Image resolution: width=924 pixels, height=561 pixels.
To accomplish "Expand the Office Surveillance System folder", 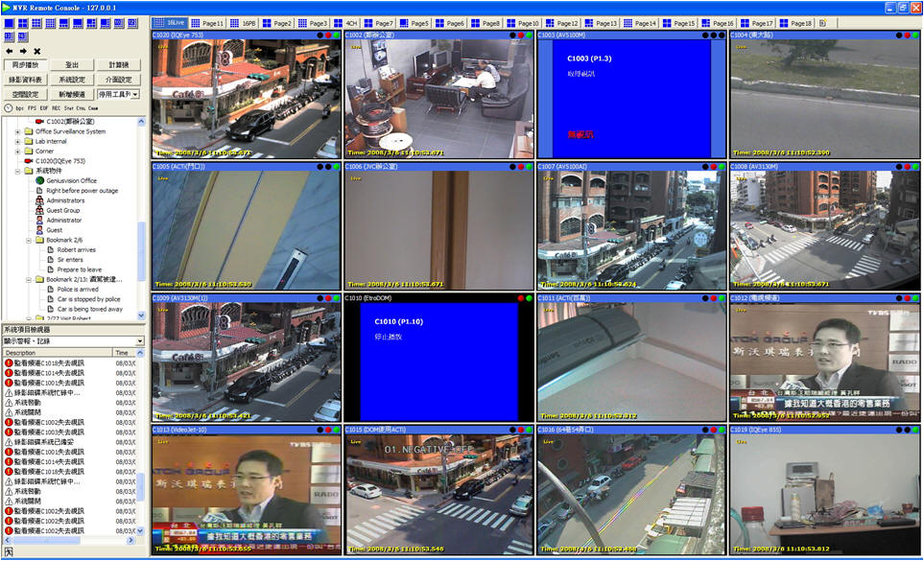I will tap(17, 131).
